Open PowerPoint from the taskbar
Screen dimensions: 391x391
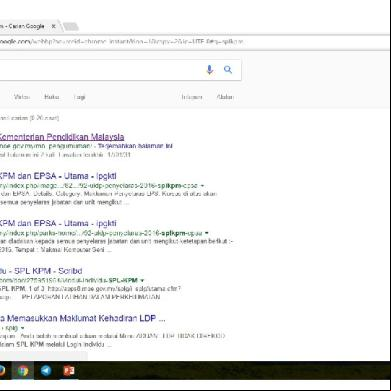click(x=69, y=371)
